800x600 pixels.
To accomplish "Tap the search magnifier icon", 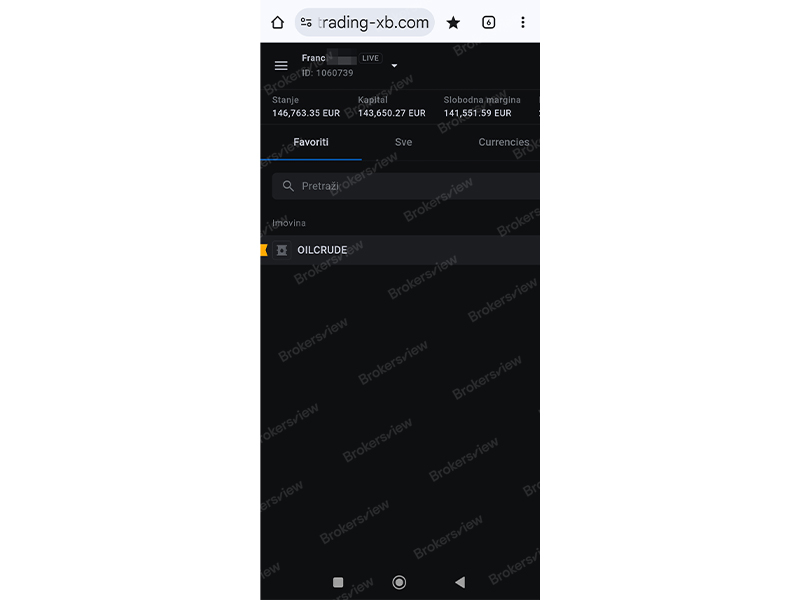I will point(288,186).
